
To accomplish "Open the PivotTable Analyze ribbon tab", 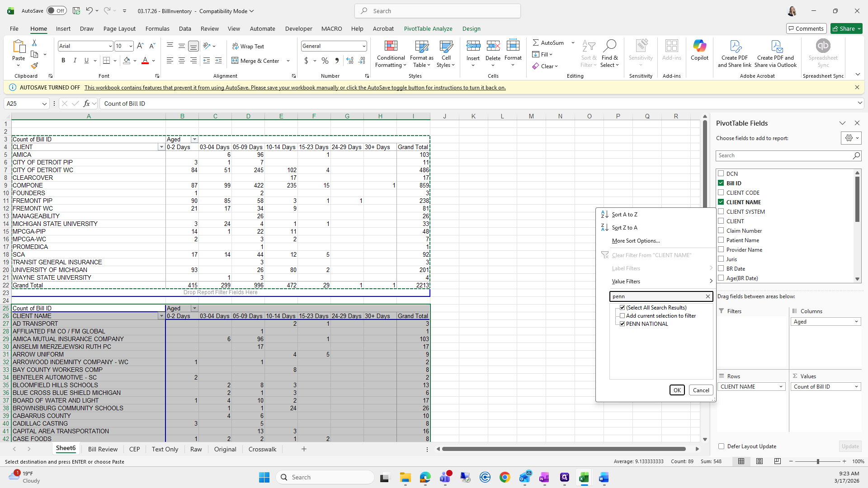I will point(428,28).
